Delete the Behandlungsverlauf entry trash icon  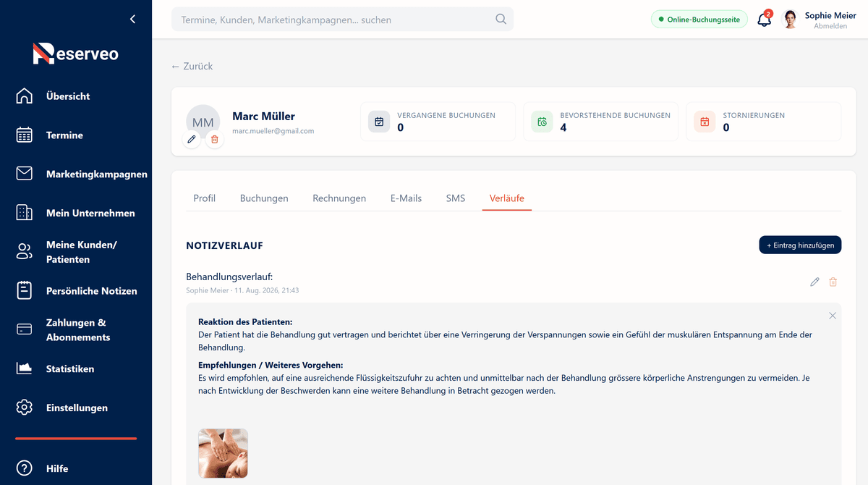(x=833, y=282)
